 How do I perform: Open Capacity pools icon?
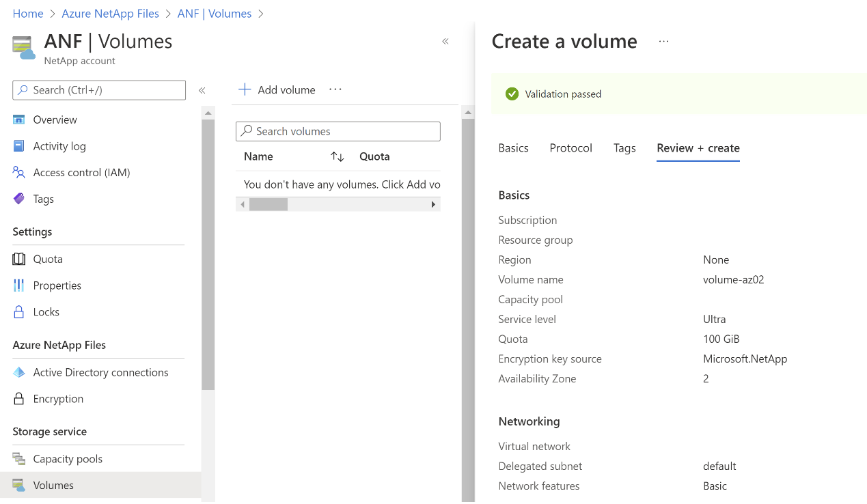[x=19, y=459]
